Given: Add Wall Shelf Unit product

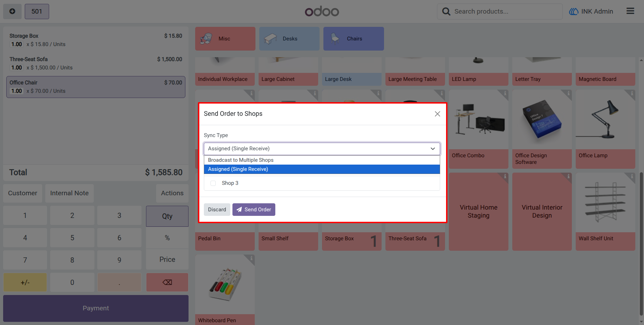Looking at the screenshot, I should pos(605,212).
